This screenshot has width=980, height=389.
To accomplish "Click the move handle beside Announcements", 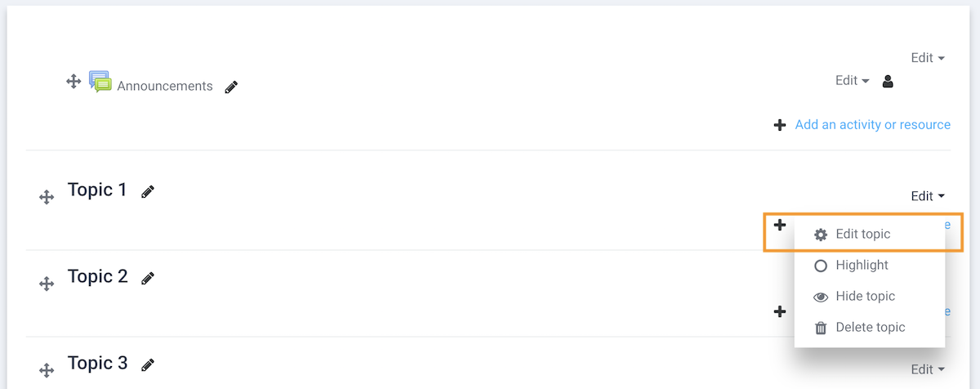I will 73,81.
